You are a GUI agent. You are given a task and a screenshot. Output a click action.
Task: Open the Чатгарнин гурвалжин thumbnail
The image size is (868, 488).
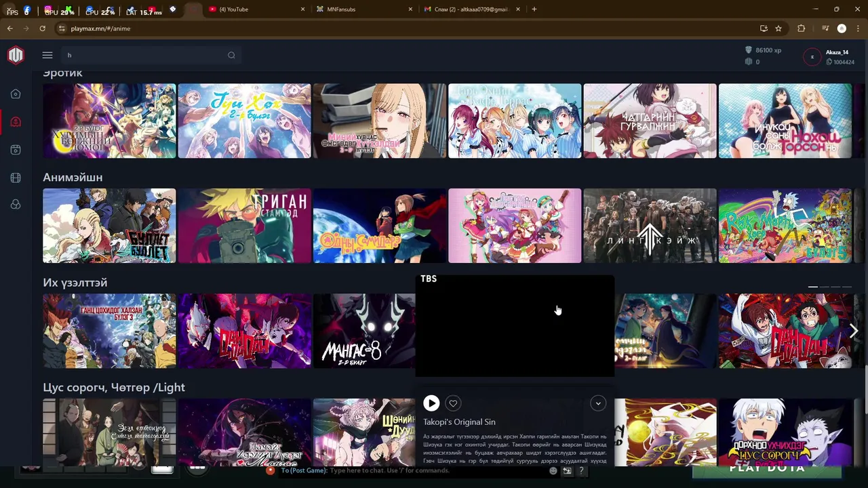pos(650,121)
